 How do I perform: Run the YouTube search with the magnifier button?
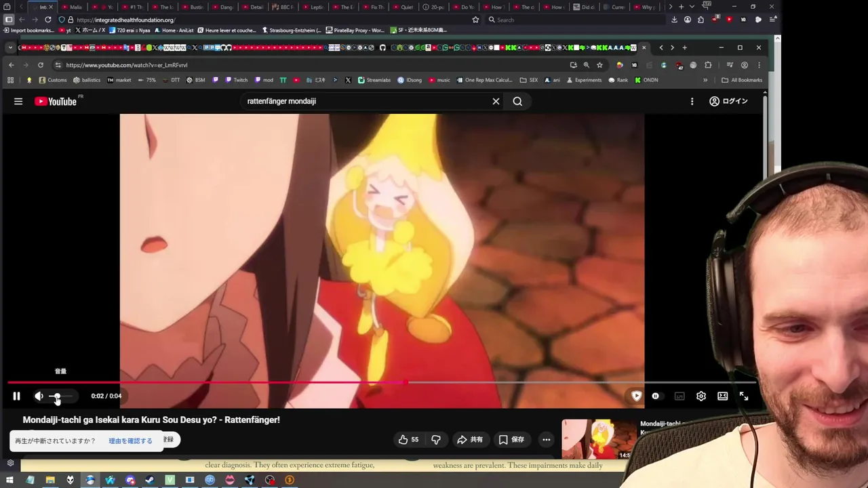517,101
